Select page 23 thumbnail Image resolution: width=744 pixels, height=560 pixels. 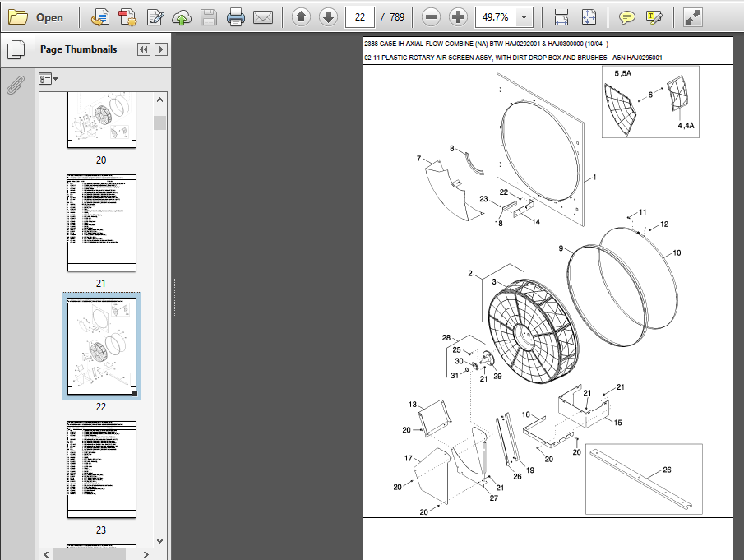(x=102, y=470)
